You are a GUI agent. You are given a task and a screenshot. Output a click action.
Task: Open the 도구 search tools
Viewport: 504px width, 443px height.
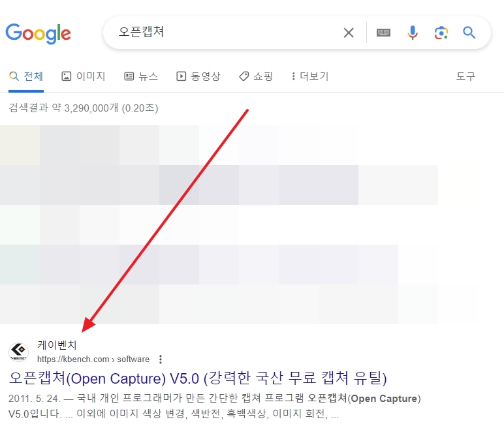coord(465,76)
